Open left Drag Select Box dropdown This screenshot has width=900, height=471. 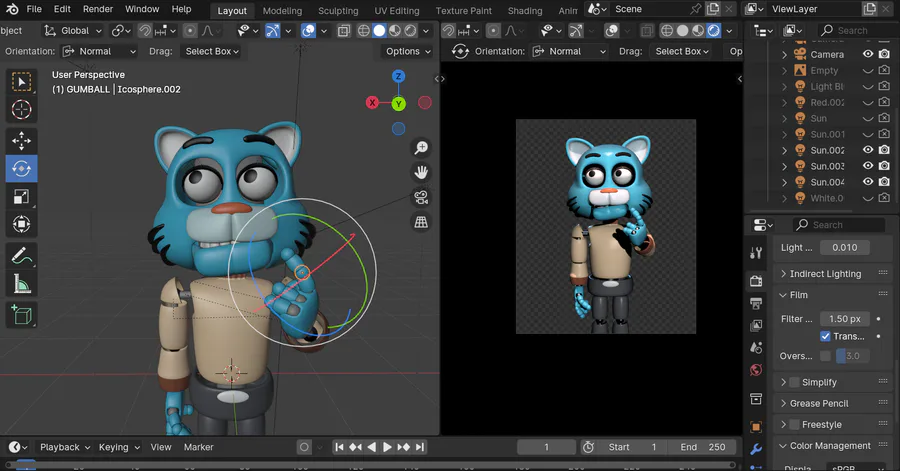click(x=211, y=51)
